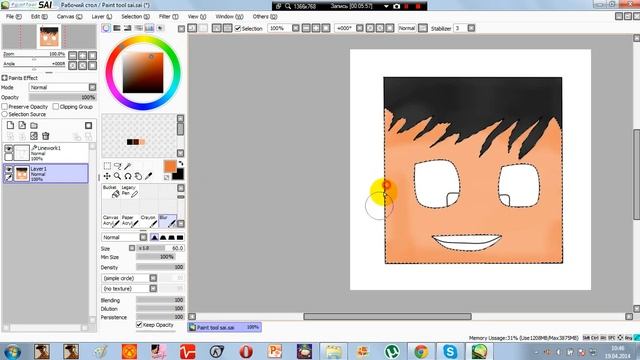Choose the Paper Acryl brush

129,221
